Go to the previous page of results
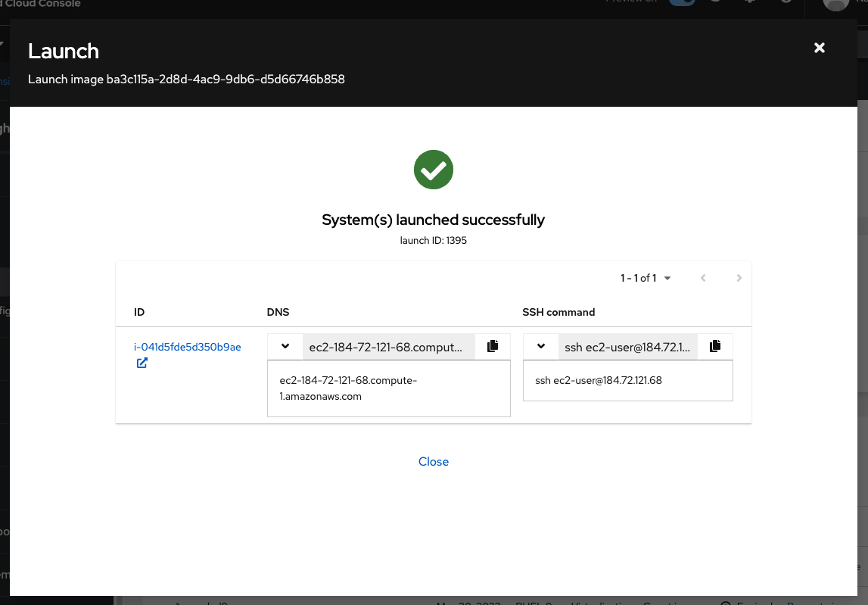868x605 pixels. (x=703, y=278)
